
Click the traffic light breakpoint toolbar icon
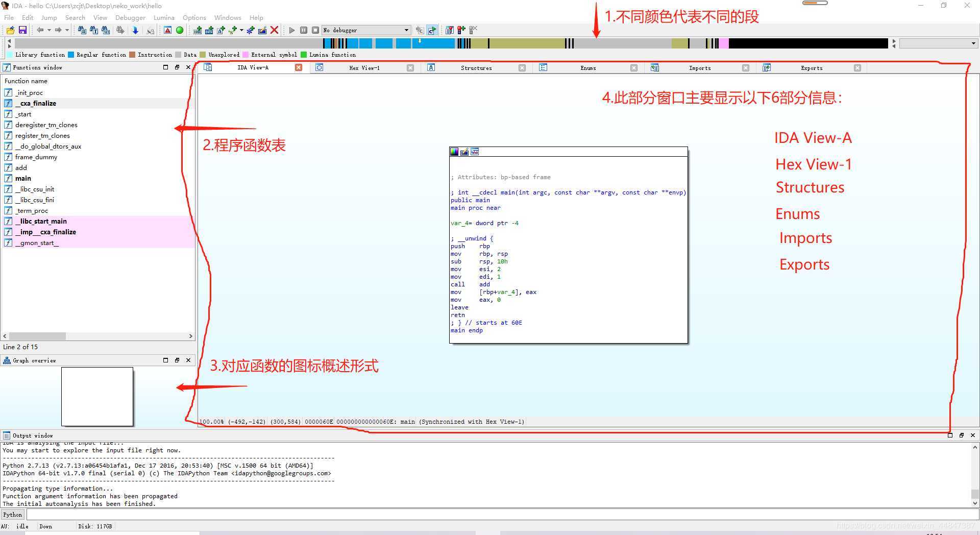point(461,30)
